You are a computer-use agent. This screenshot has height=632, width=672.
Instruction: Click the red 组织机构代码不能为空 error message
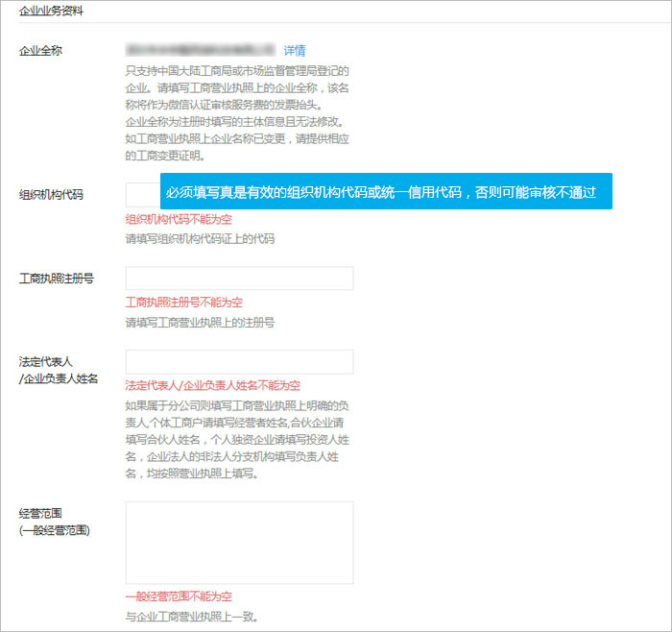click(179, 219)
